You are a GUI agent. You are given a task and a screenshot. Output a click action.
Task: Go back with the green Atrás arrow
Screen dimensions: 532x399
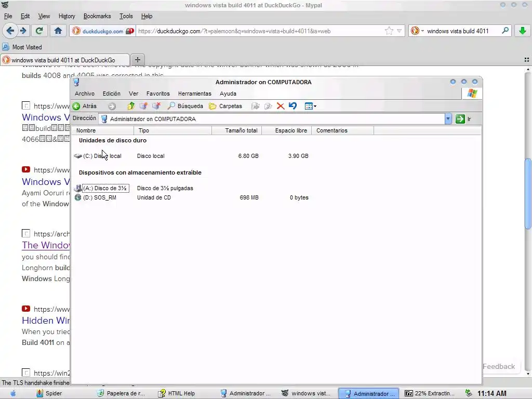(85, 106)
